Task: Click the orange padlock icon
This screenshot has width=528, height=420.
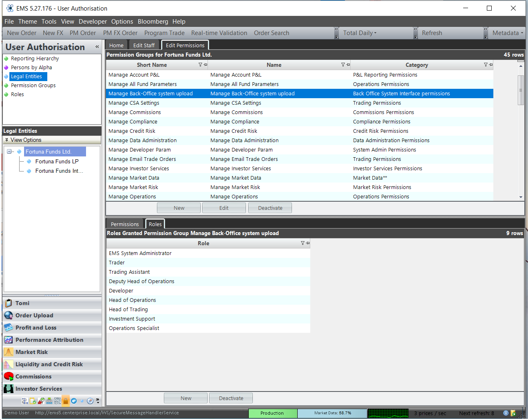Action: 65,401
